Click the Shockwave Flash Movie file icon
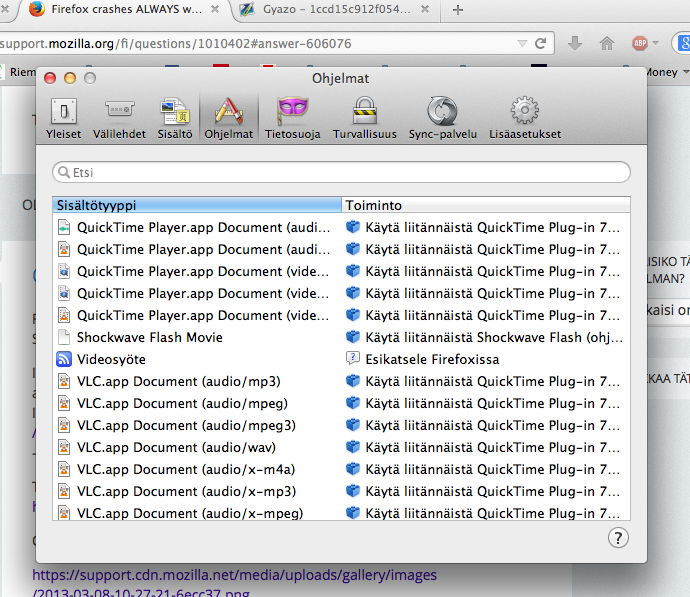 pyautogui.click(x=64, y=337)
